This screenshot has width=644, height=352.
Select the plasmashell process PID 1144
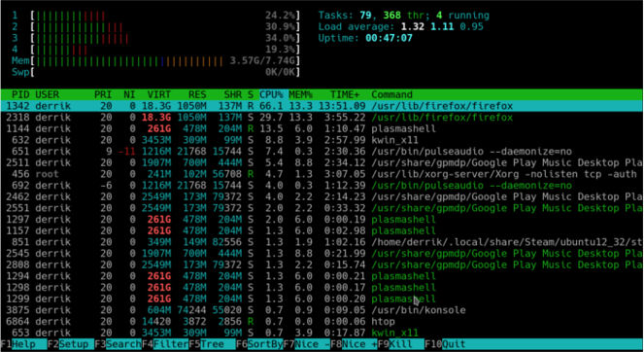322,128
